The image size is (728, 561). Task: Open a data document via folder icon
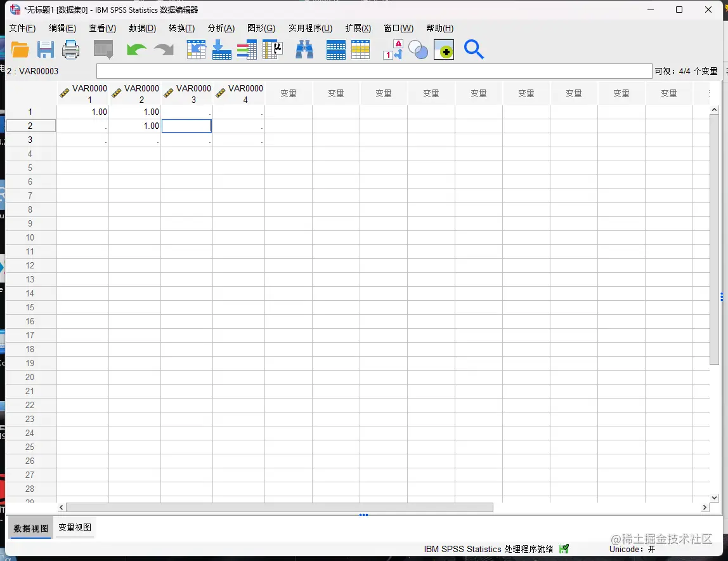[x=20, y=49]
